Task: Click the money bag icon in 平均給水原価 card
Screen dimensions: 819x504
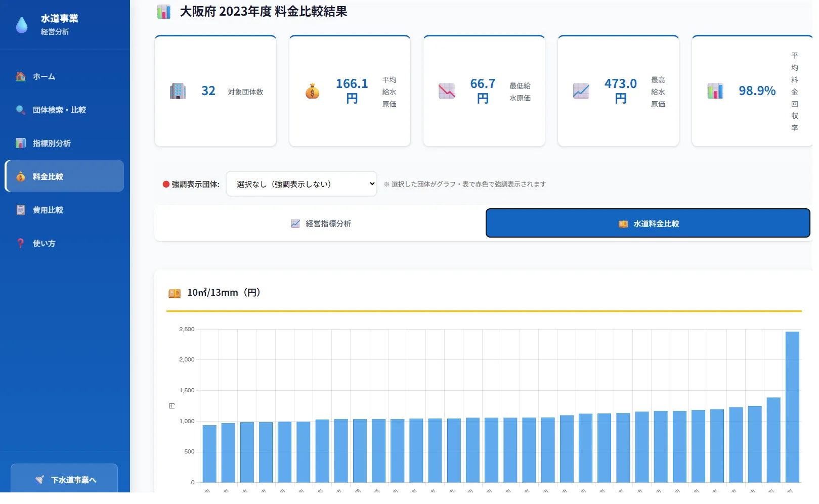Action: pos(313,91)
